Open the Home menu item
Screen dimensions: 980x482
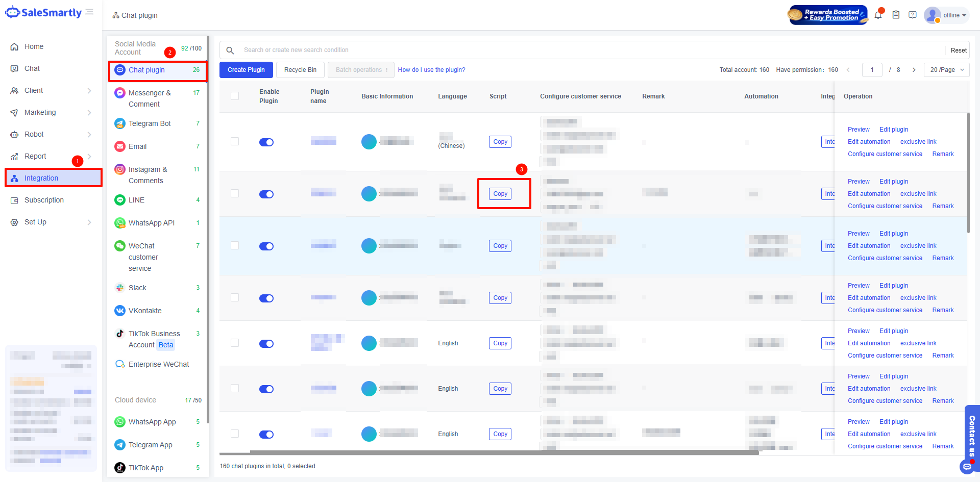34,46
